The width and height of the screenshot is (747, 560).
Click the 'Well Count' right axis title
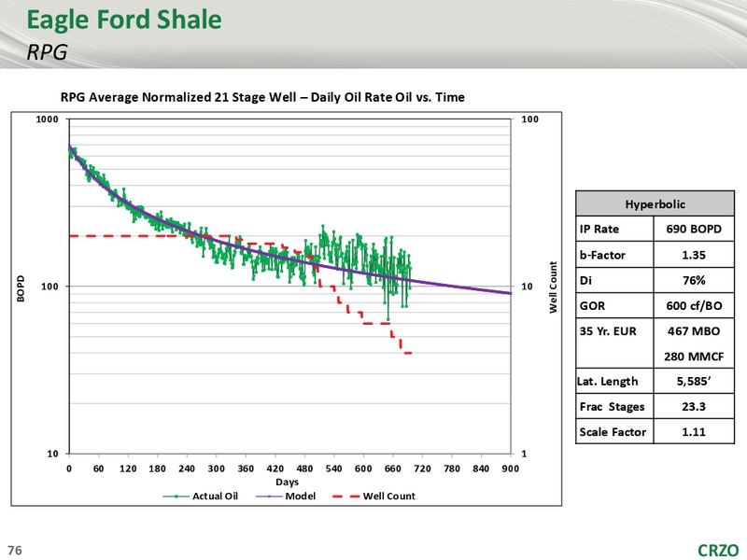553,287
